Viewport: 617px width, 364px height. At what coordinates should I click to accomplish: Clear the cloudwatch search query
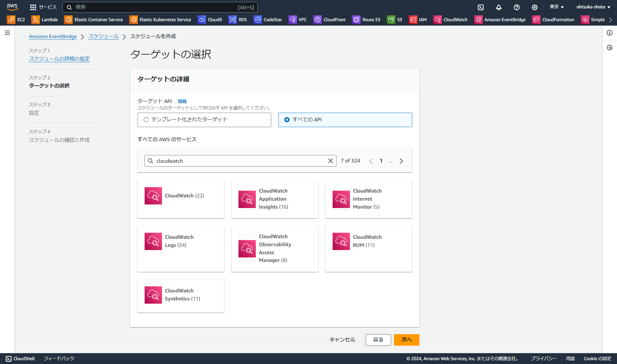click(x=330, y=161)
